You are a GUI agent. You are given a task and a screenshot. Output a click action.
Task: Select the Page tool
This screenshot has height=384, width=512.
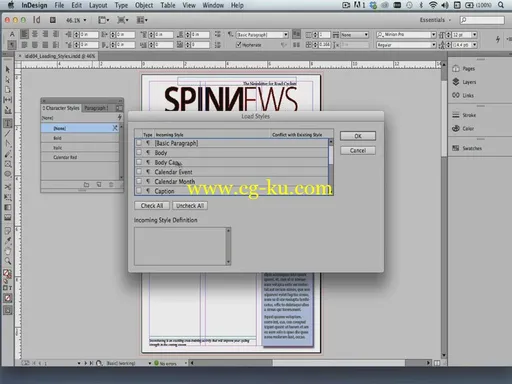pos(8,90)
